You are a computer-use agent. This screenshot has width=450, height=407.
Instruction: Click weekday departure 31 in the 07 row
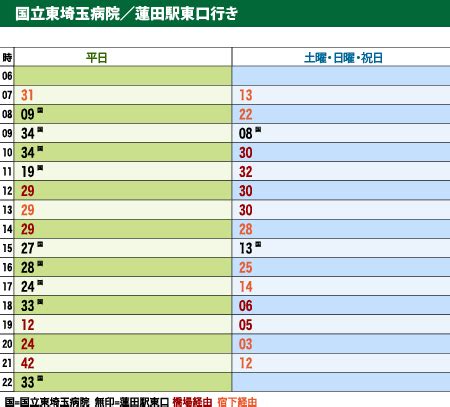27,95
